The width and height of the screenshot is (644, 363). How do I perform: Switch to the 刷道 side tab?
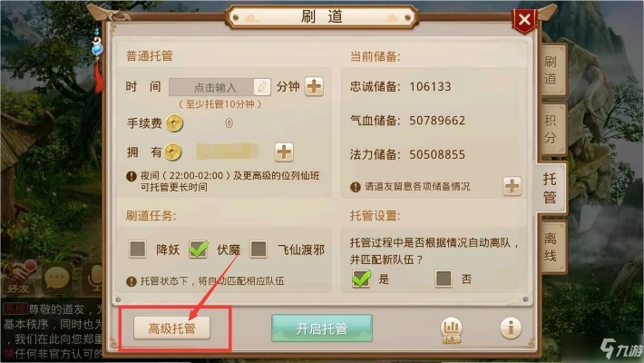tap(552, 70)
